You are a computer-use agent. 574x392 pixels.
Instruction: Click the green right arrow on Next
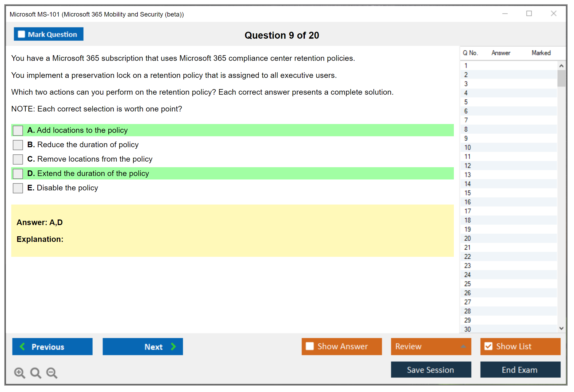pos(174,346)
